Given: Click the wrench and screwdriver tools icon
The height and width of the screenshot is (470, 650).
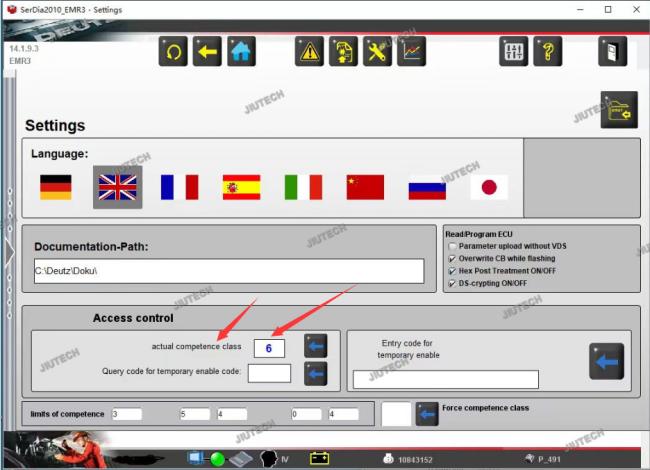Looking at the screenshot, I should tap(377, 51).
